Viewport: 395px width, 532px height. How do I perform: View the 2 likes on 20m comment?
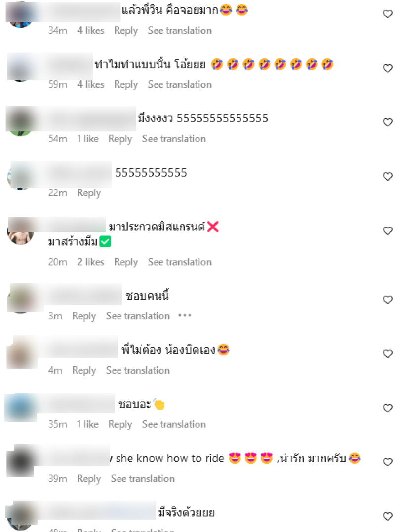click(x=91, y=262)
